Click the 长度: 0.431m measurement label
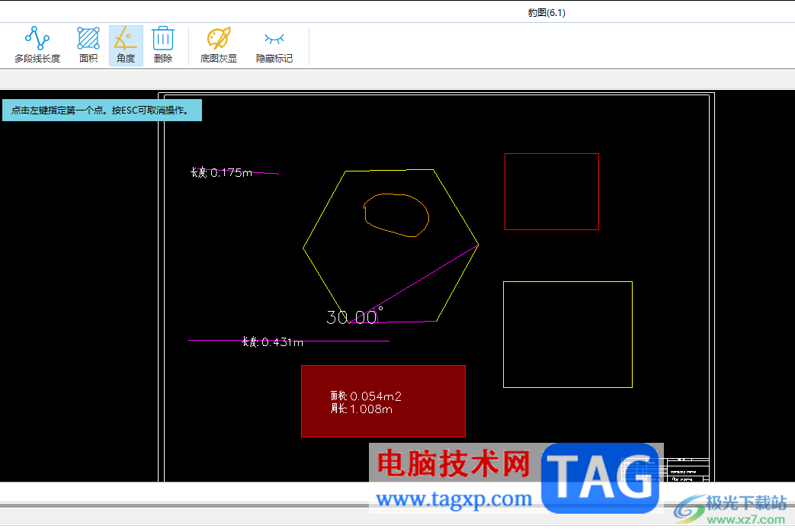The width and height of the screenshot is (795, 532). [272, 341]
